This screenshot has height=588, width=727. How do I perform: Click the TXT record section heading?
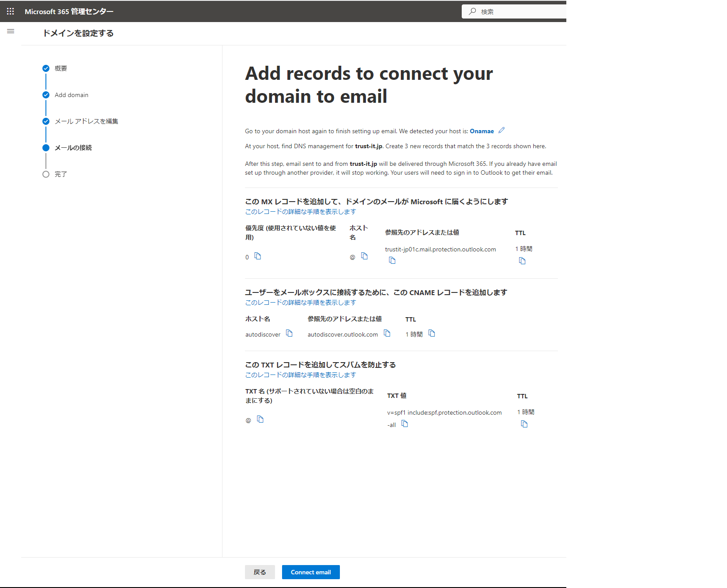[x=320, y=365]
